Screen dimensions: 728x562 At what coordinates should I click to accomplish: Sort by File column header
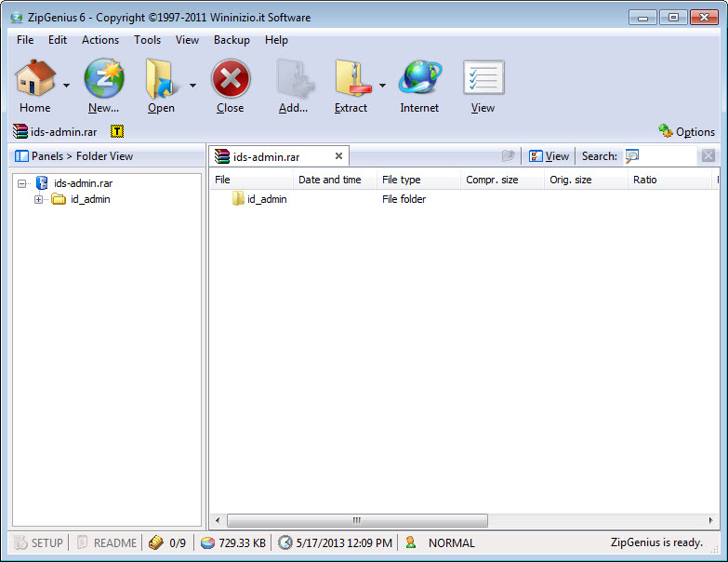(x=251, y=180)
